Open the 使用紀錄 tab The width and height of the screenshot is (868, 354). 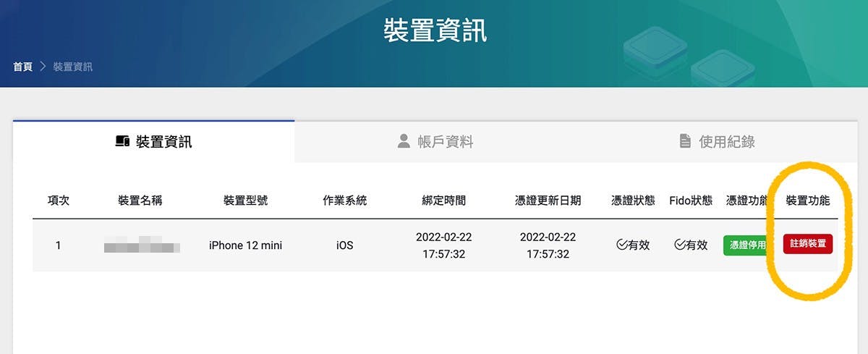(717, 141)
